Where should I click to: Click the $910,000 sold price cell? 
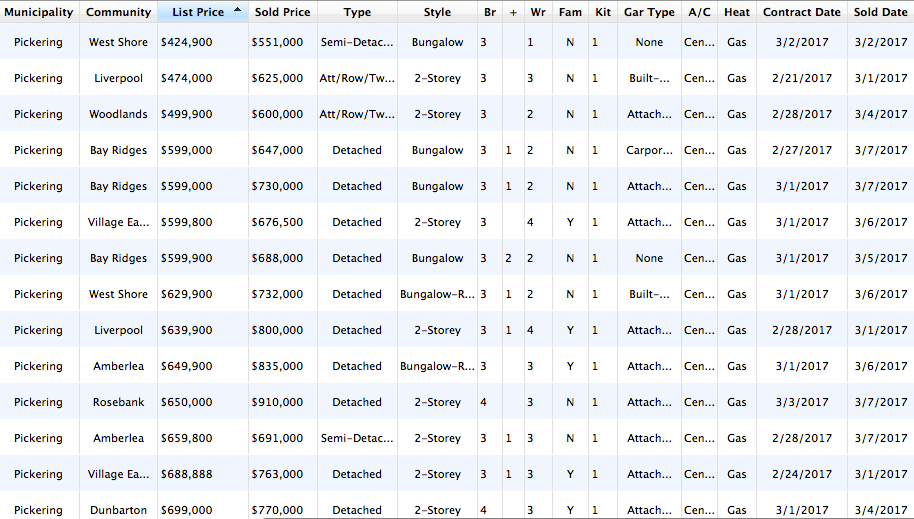[277, 403]
